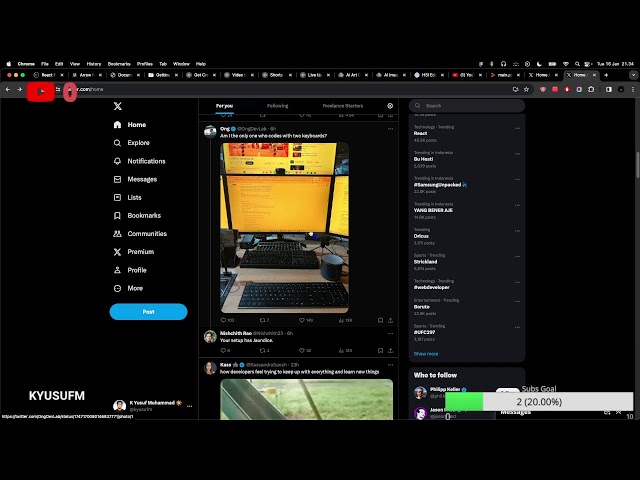Open Bookmarks in the X sidebar

(x=137, y=216)
